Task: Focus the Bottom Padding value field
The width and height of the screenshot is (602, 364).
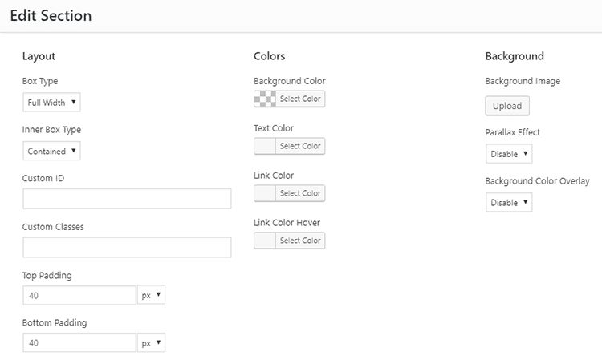Action: click(79, 342)
